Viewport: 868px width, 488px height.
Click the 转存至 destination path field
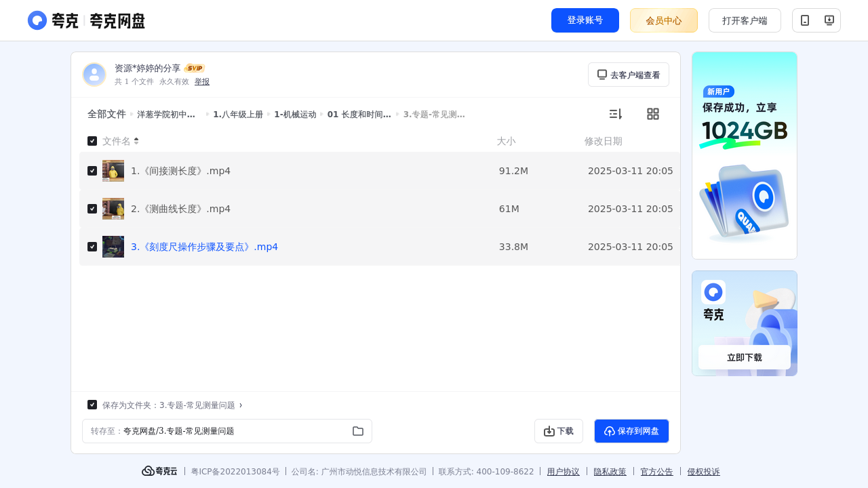pos(227,431)
